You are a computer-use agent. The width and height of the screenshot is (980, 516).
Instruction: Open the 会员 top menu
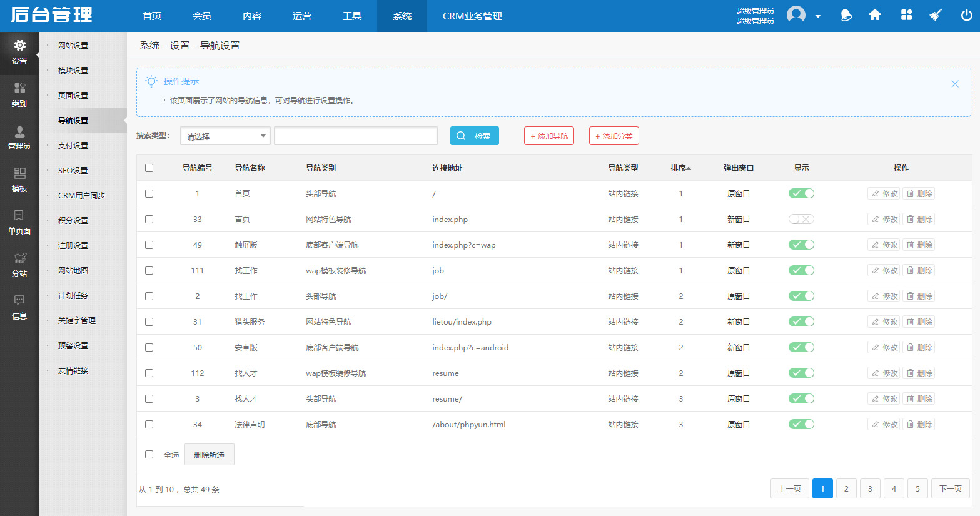202,16
